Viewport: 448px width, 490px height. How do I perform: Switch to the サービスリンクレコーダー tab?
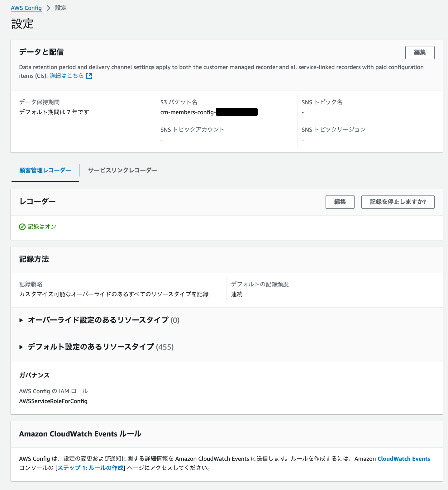[122, 170]
